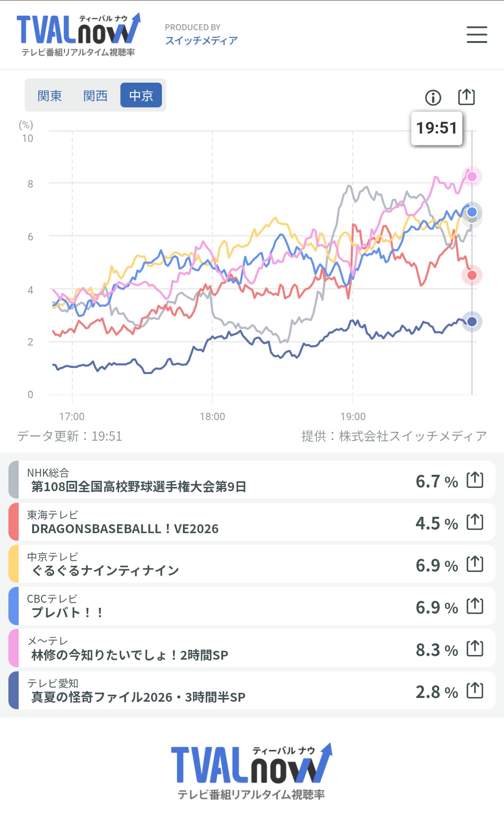504x817 pixels.
Task: Click the dark blue テレビ愛知 data point
Action: click(x=472, y=322)
